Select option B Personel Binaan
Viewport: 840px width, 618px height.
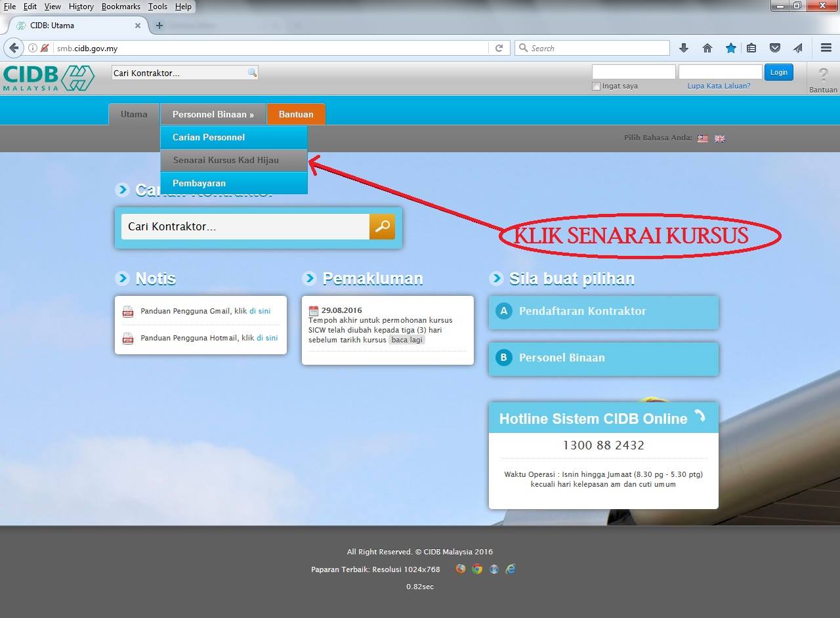click(x=604, y=358)
